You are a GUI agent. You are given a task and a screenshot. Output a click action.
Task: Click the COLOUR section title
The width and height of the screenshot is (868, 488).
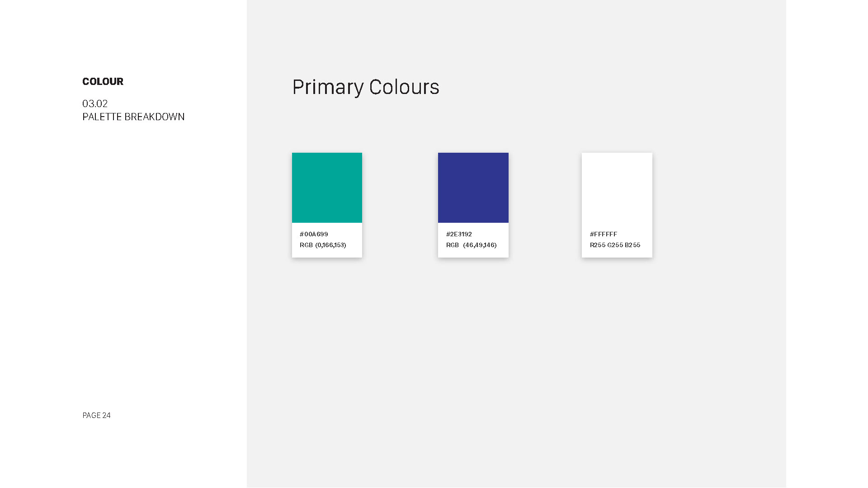pos(103,81)
